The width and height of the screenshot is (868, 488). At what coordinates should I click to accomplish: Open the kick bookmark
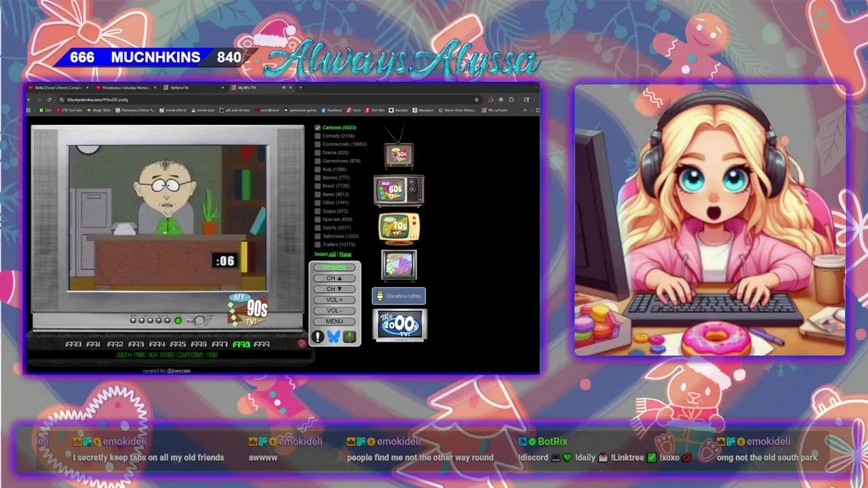45,110
